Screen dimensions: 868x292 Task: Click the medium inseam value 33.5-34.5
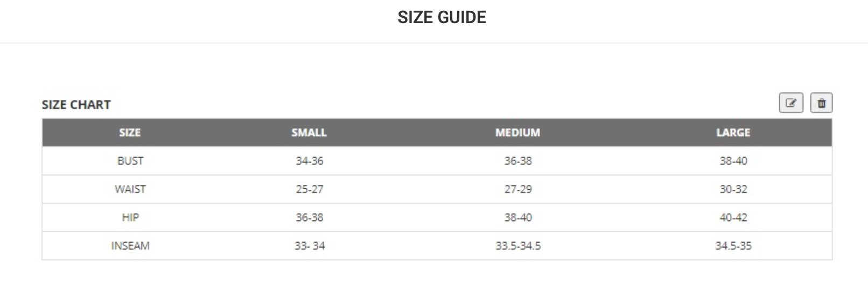518,246
